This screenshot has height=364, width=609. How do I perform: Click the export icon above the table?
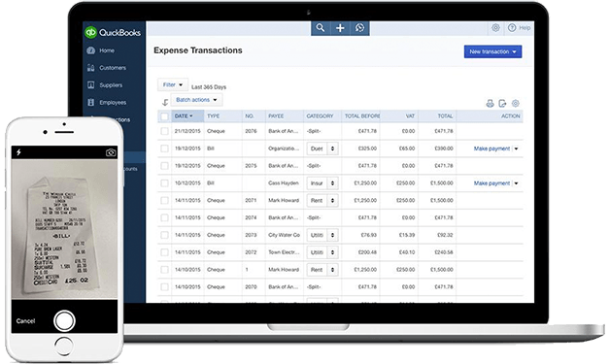coord(502,103)
